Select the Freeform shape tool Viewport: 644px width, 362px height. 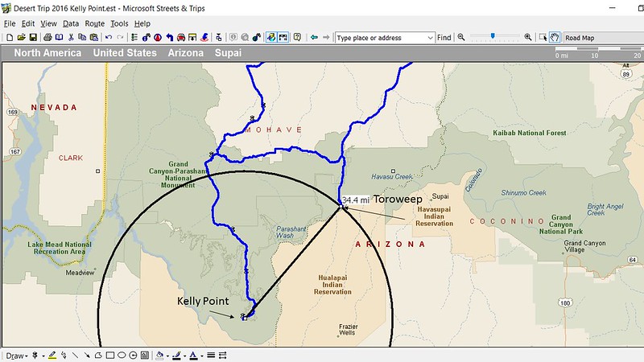pos(98,356)
